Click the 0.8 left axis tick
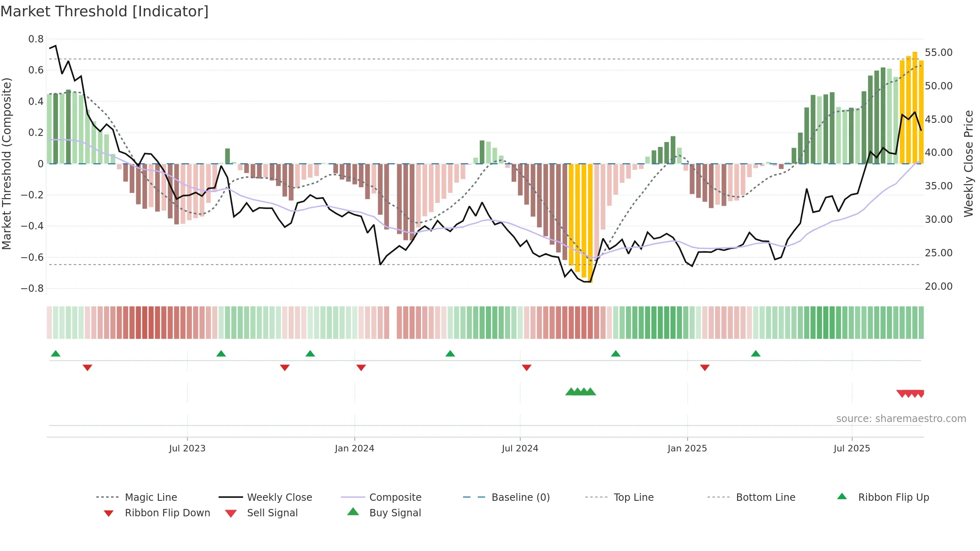This screenshot has height=551, width=980. tap(36, 39)
